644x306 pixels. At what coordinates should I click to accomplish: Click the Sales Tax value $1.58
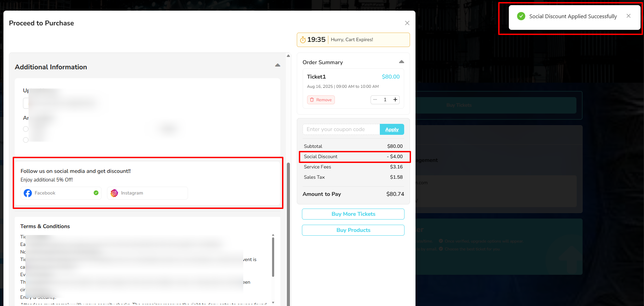tap(396, 177)
